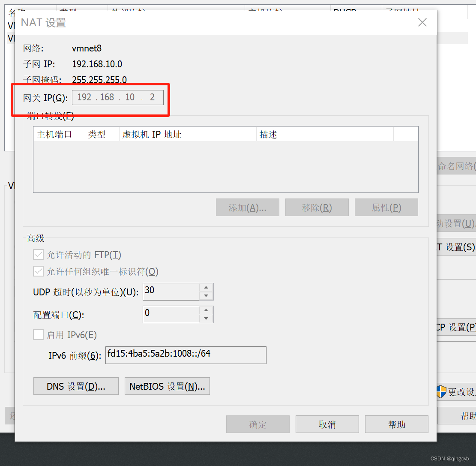Click the 配置端口 value field

click(171, 314)
